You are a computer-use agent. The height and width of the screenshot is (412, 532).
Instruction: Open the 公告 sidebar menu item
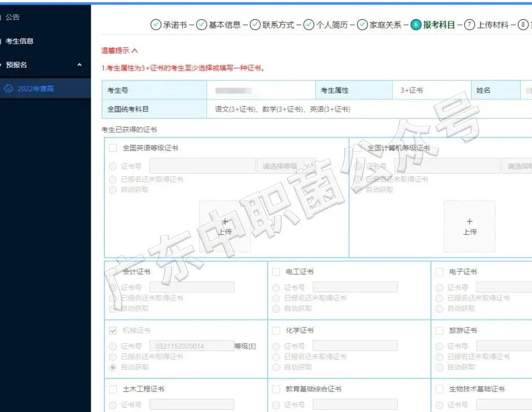[x=12, y=17]
